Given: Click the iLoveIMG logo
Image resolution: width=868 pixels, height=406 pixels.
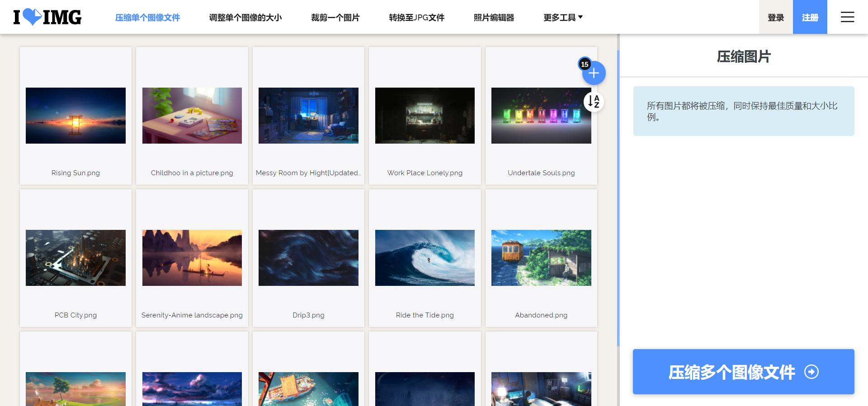Looking at the screenshot, I should point(47,17).
